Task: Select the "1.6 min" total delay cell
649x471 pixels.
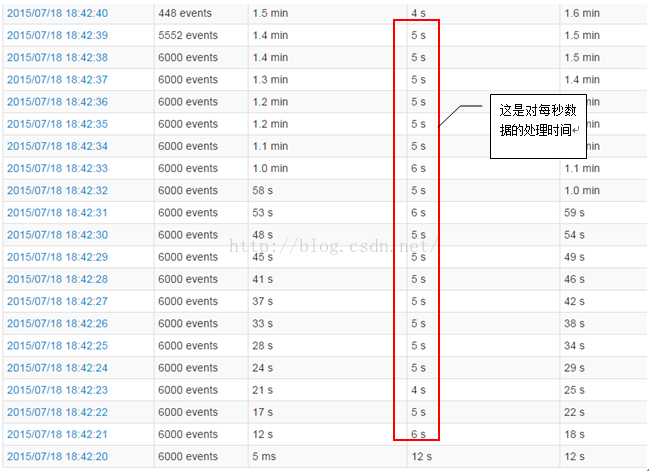Action: [x=582, y=13]
